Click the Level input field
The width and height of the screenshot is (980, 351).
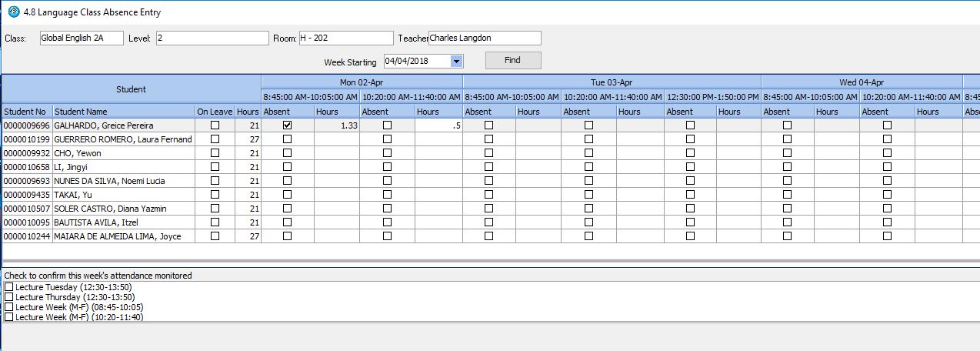coord(212,38)
